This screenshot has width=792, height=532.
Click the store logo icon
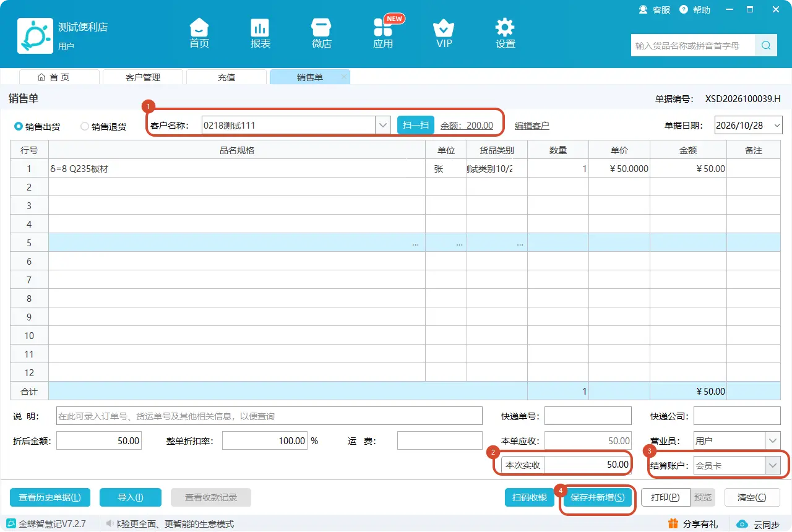click(35, 36)
